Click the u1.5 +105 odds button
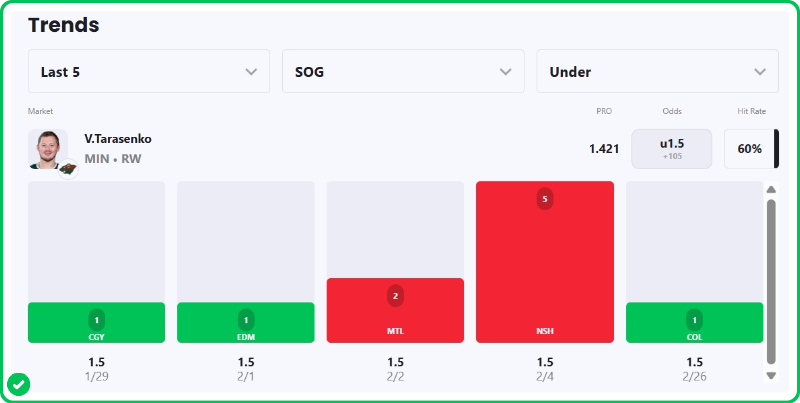The image size is (800, 403). point(672,149)
